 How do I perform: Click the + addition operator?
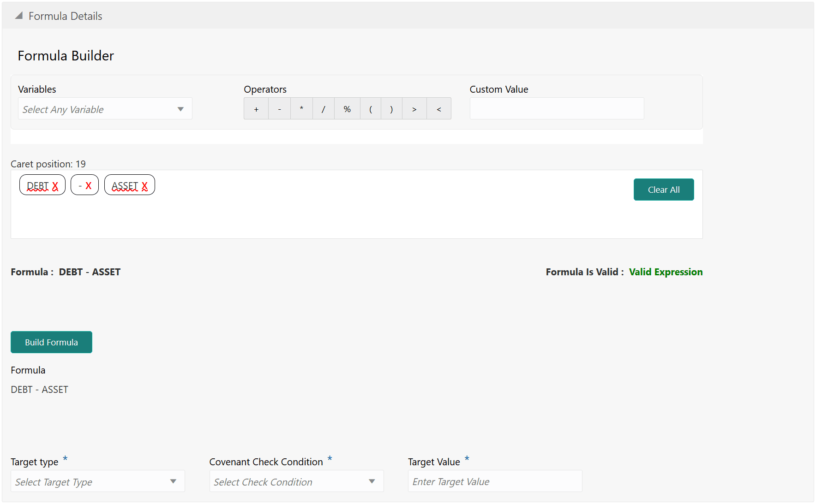(x=256, y=108)
